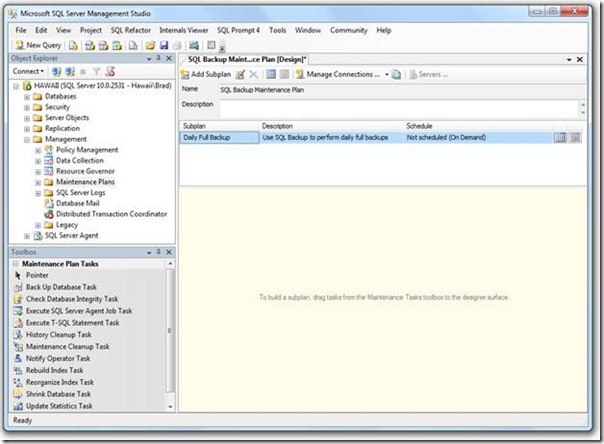Pick the Rebuild Index Task icon

tap(18, 371)
